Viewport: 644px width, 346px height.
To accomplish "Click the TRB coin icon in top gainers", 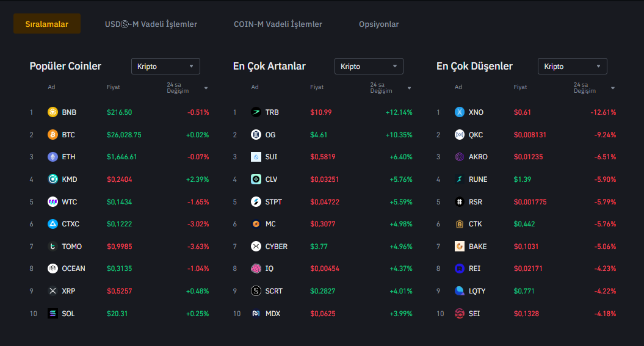I will (256, 112).
